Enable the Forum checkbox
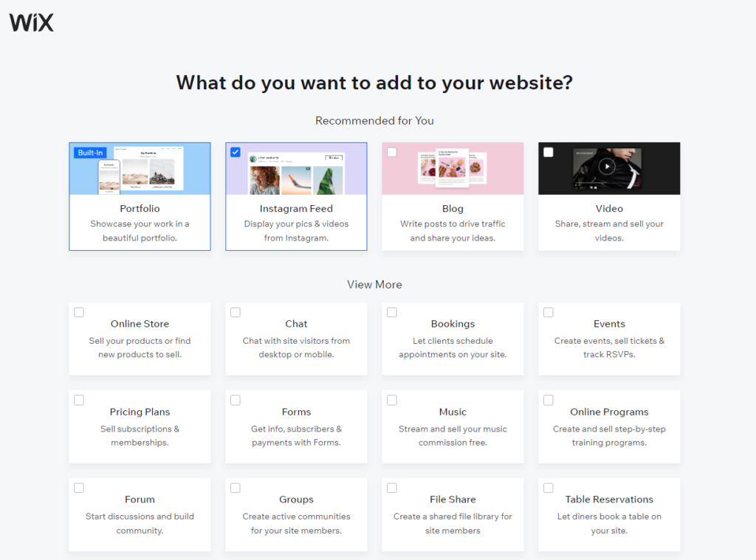The height and width of the screenshot is (560, 756). 79,488
